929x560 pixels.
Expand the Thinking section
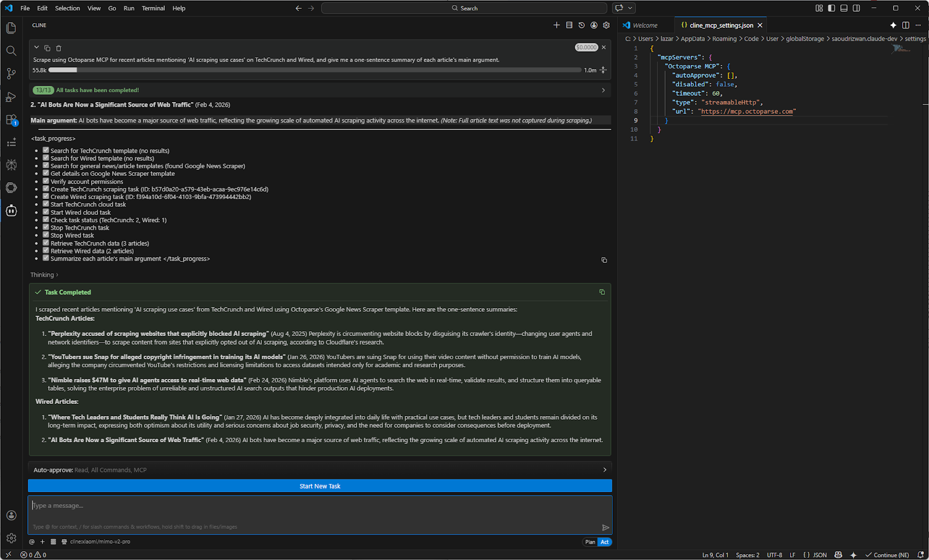[44, 274]
